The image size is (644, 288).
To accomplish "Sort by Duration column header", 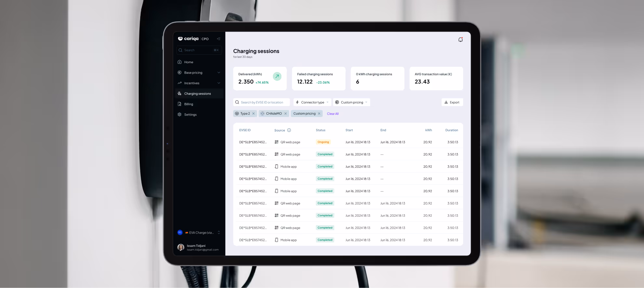I will pyautogui.click(x=451, y=130).
